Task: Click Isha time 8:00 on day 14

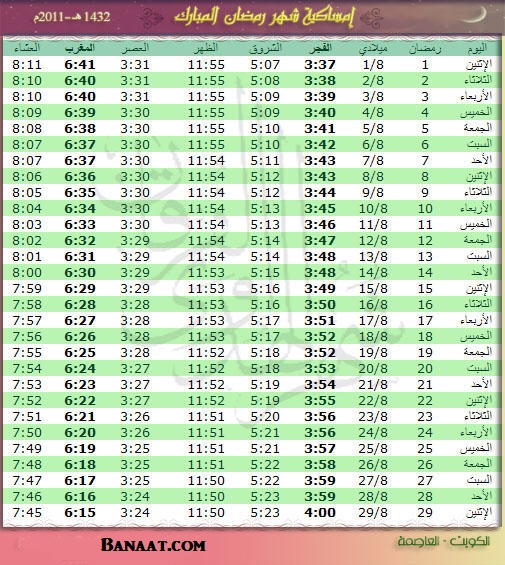Action: coord(27,273)
